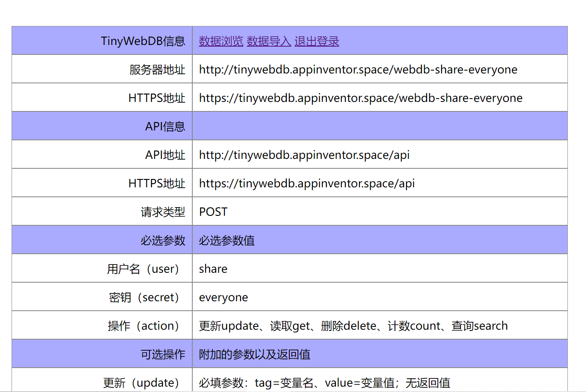Select the TinyWebDB信息 header cell

[102, 40]
